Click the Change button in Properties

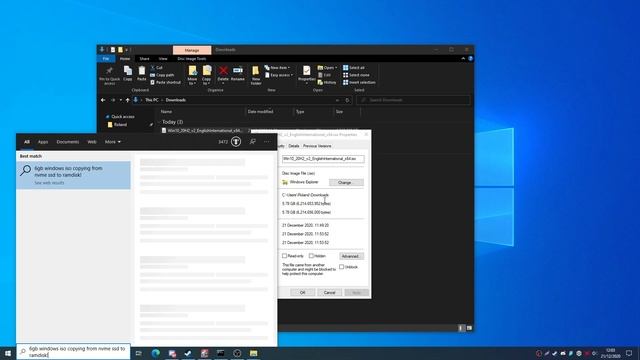coord(346,182)
